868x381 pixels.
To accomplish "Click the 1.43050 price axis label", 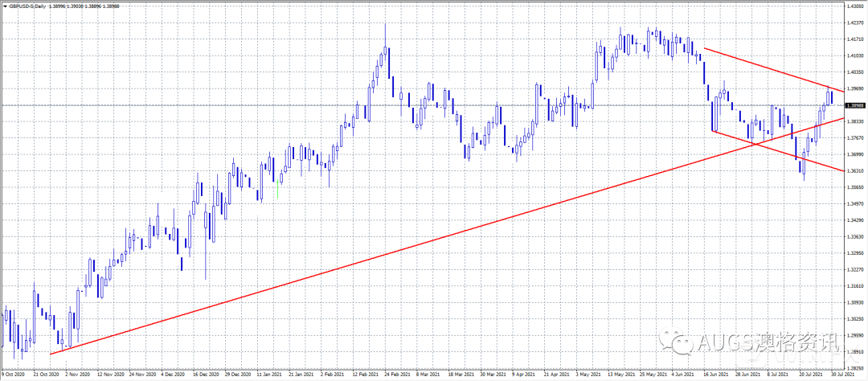I will pos(854,5).
